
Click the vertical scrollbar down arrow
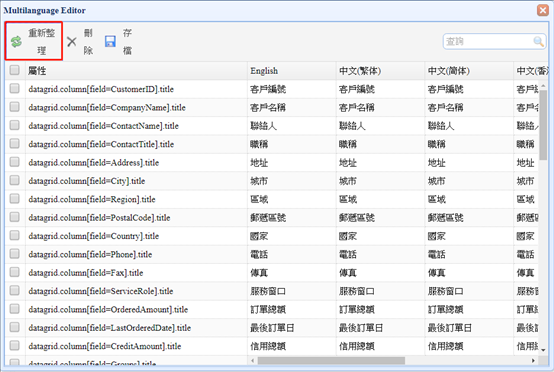coord(543,350)
